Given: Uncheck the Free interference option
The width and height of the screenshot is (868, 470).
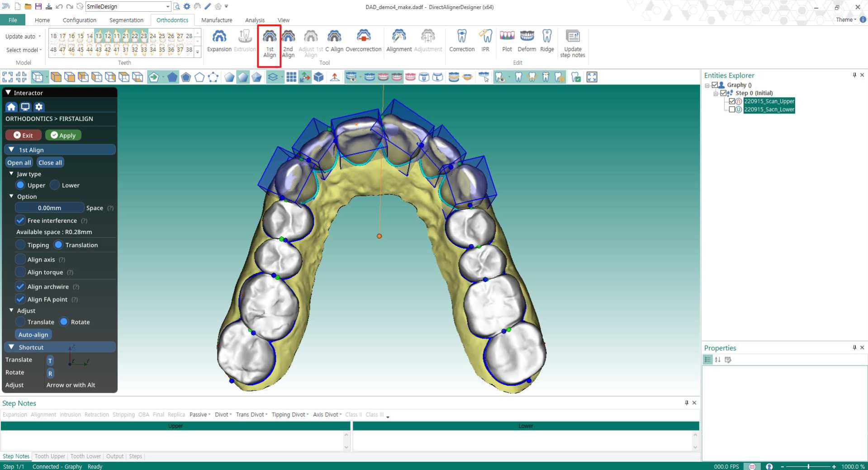Looking at the screenshot, I should [20, 221].
